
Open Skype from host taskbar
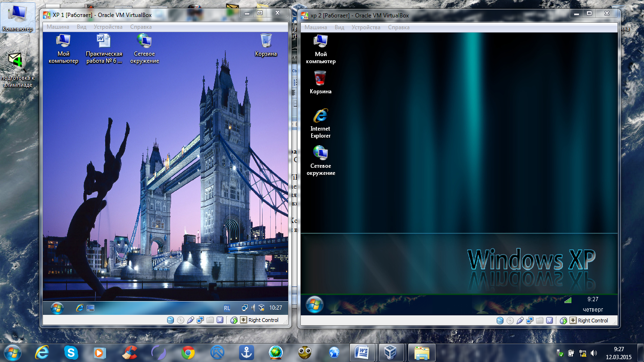coord(72,352)
